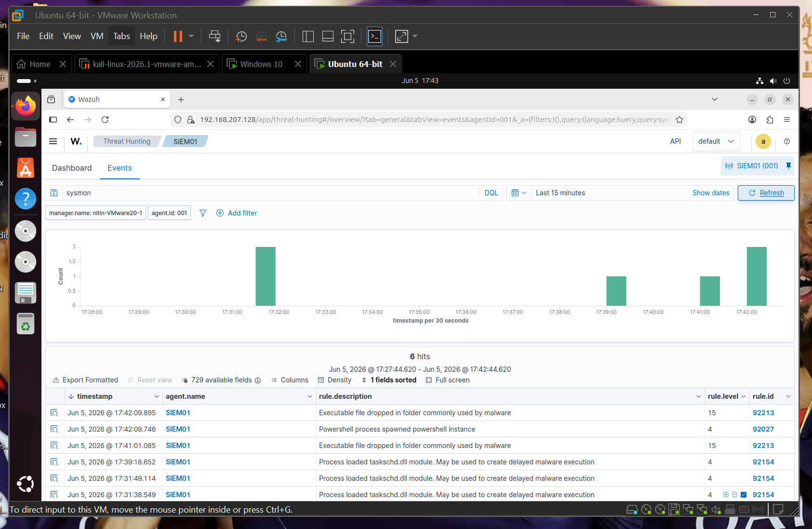Screen dimensions: 812x529
Task: Revert to snapshot toolbar icon
Action: (262, 37)
